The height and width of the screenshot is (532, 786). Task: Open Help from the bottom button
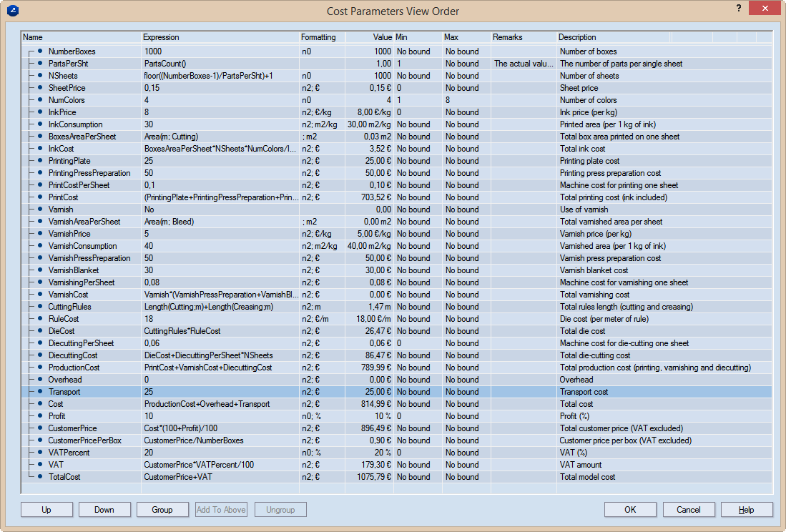tap(746, 510)
